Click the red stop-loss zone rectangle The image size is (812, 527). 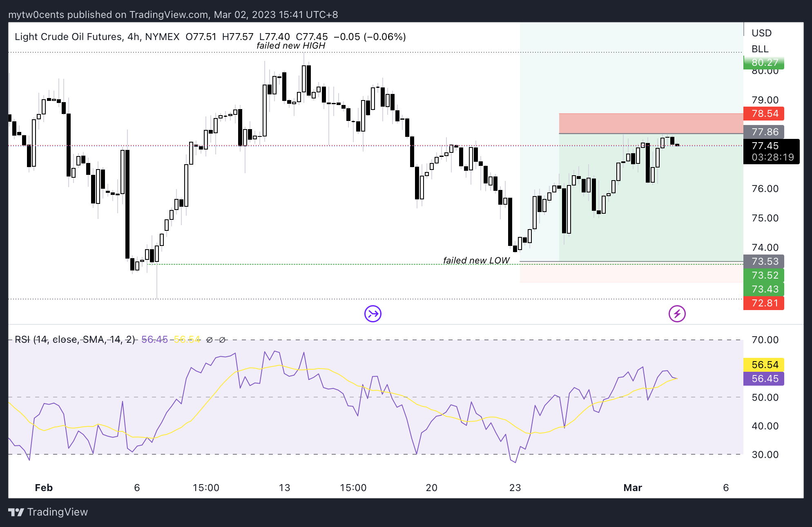(x=651, y=123)
